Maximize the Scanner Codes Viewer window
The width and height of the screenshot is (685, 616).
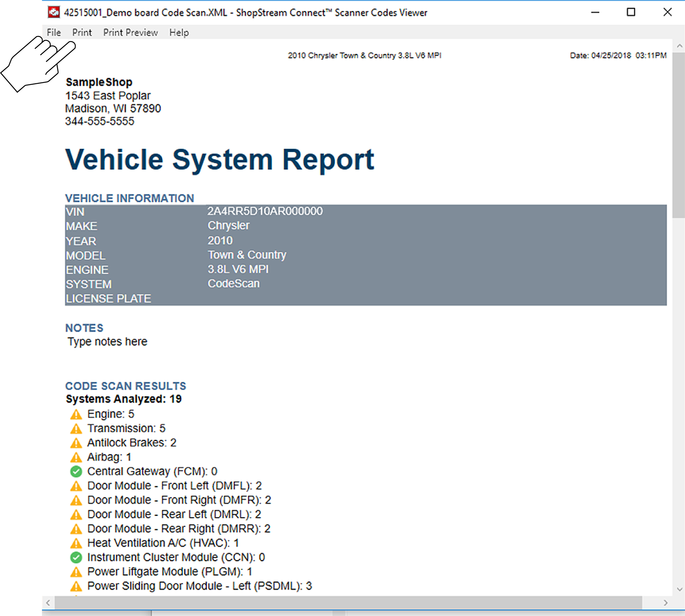pos(631,12)
